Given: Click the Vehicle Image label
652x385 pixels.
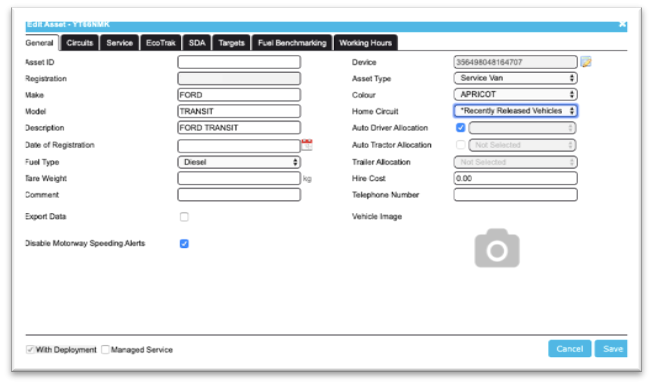Looking at the screenshot, I should pyautogui.click(x=377, y=217).
